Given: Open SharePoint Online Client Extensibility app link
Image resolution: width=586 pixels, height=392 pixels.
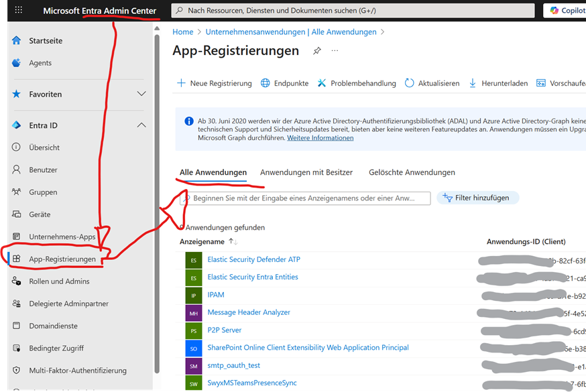Looking at the screenshot, I should tap(308, 348).
